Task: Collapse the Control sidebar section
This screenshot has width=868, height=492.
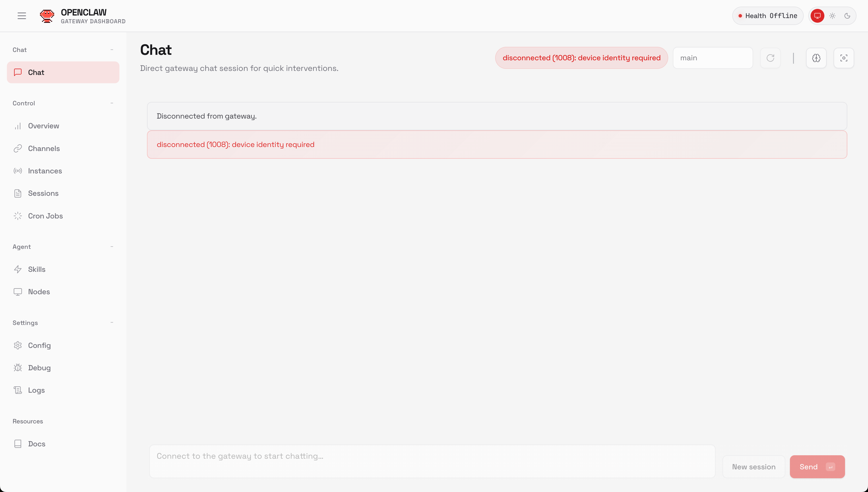Action: click(x=111, y=103)
